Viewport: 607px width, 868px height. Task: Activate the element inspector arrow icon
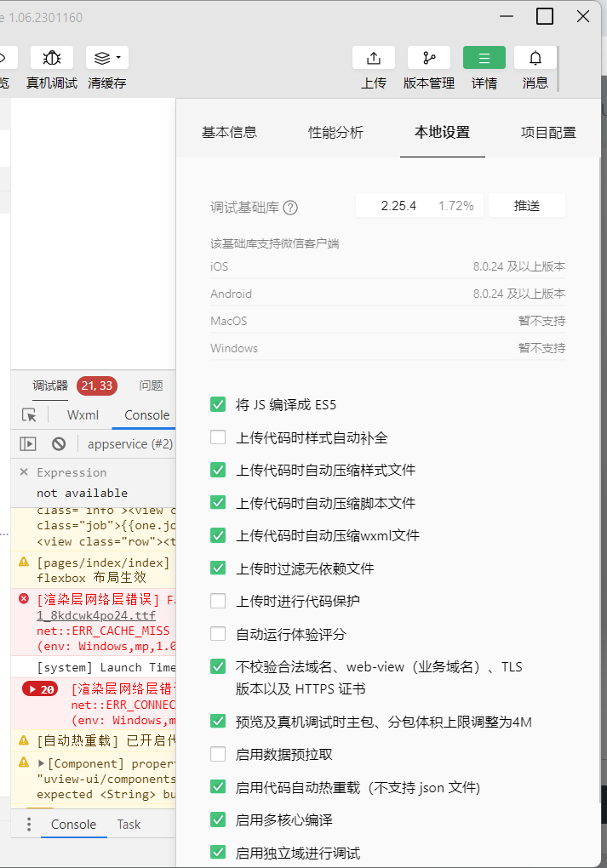pyautogui.click(x=29, y=415)
